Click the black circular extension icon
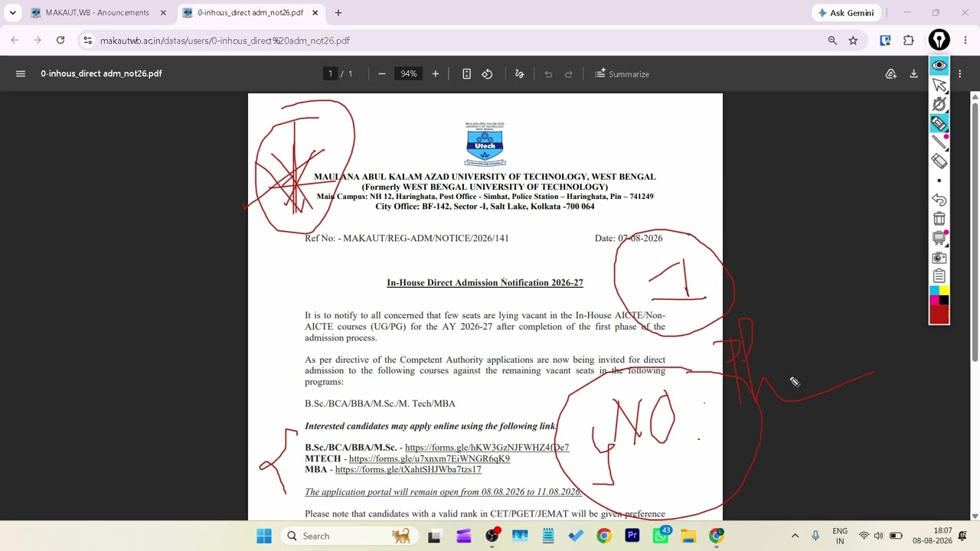Image resolution: width=980 pixels, height=551 pixels. coord(939,40)
